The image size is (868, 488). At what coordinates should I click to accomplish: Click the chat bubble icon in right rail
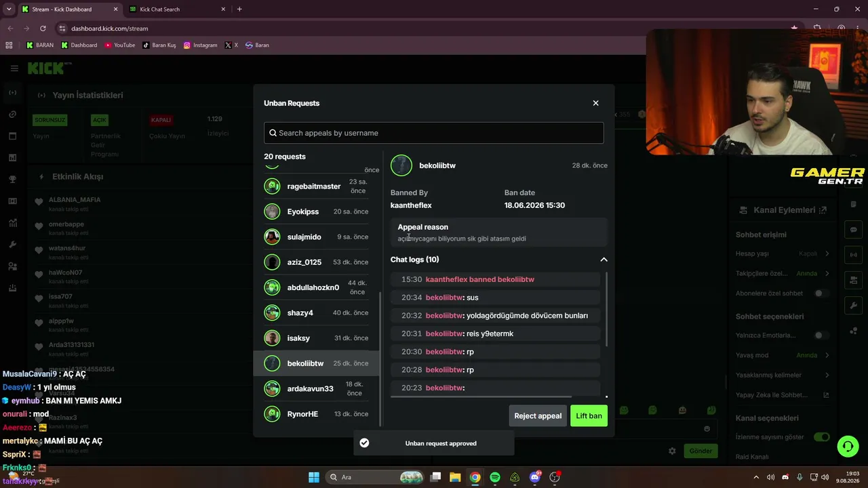pyautogui.click(x=854, y=230)
